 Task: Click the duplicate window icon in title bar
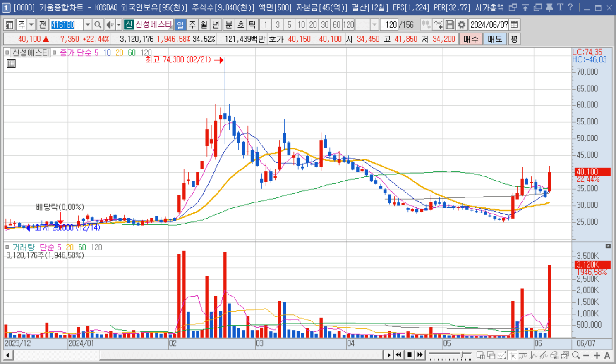click(x=537, y=7)
